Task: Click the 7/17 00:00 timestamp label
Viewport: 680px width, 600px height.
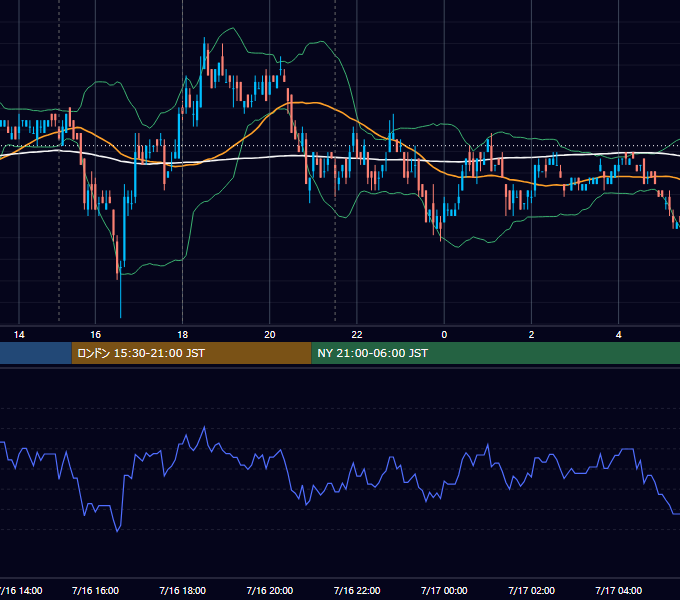Action: point(444,590)
